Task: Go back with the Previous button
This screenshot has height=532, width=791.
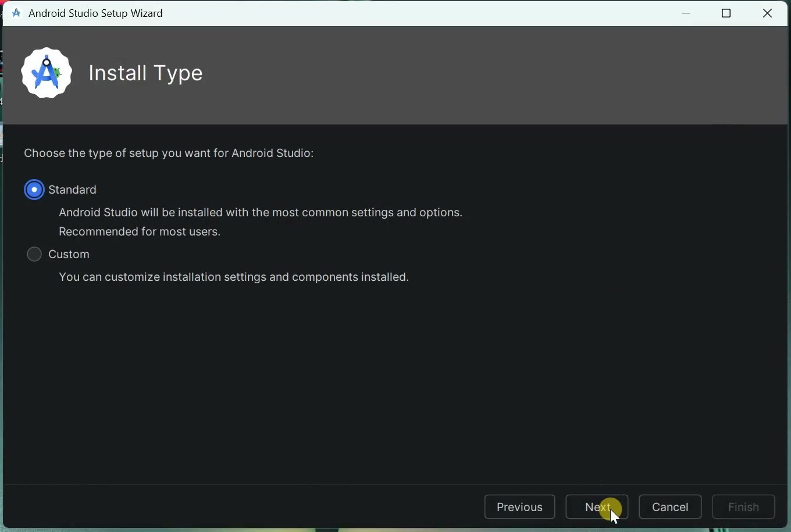Action: click(x=521, y=508)
